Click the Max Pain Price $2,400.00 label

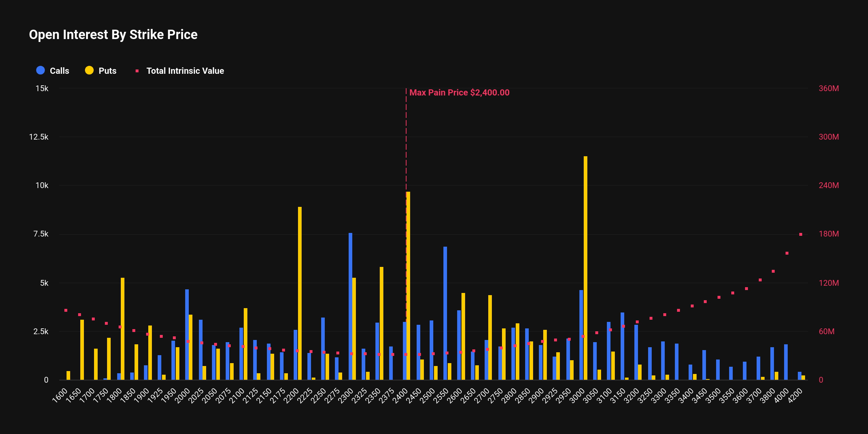click(459, 93)
